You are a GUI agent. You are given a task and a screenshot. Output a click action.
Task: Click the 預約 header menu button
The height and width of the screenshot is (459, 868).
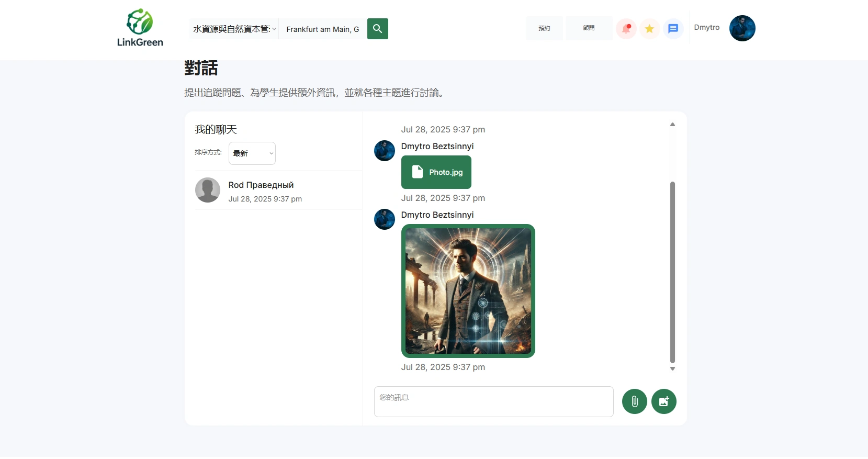[544, 28]
